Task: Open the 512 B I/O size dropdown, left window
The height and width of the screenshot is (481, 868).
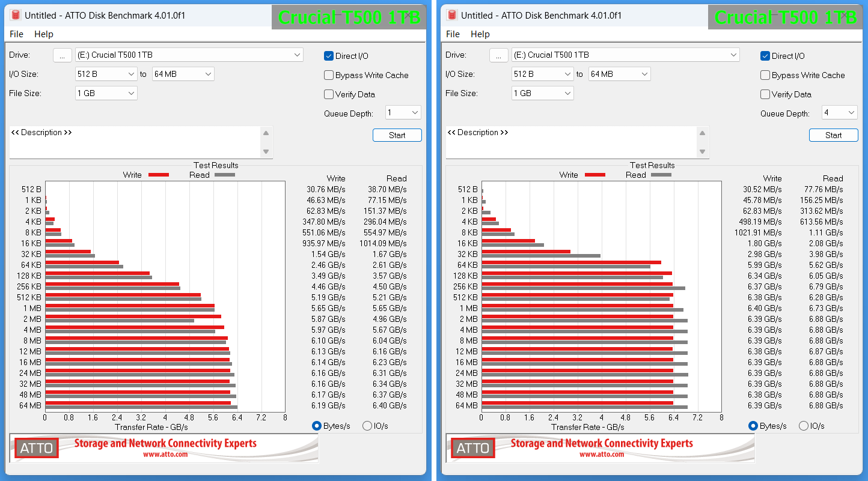Action: point(106,74)
